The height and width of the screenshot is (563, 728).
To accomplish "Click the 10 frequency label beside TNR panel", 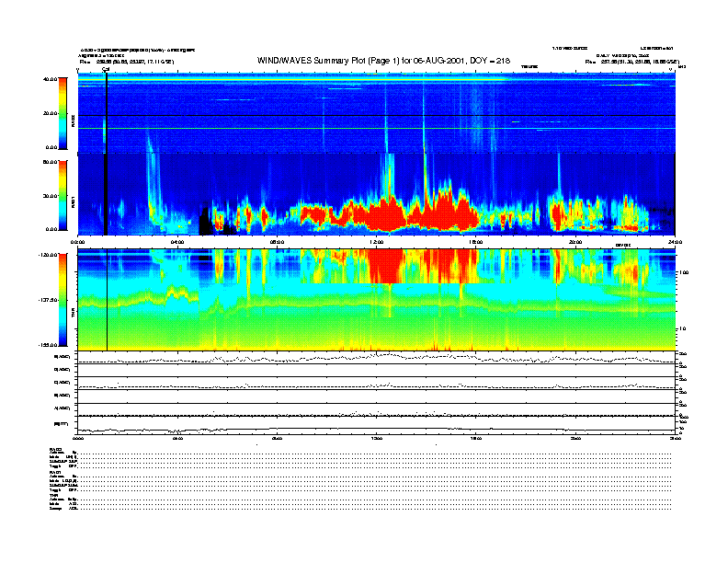I will click(x=682, y=329).
